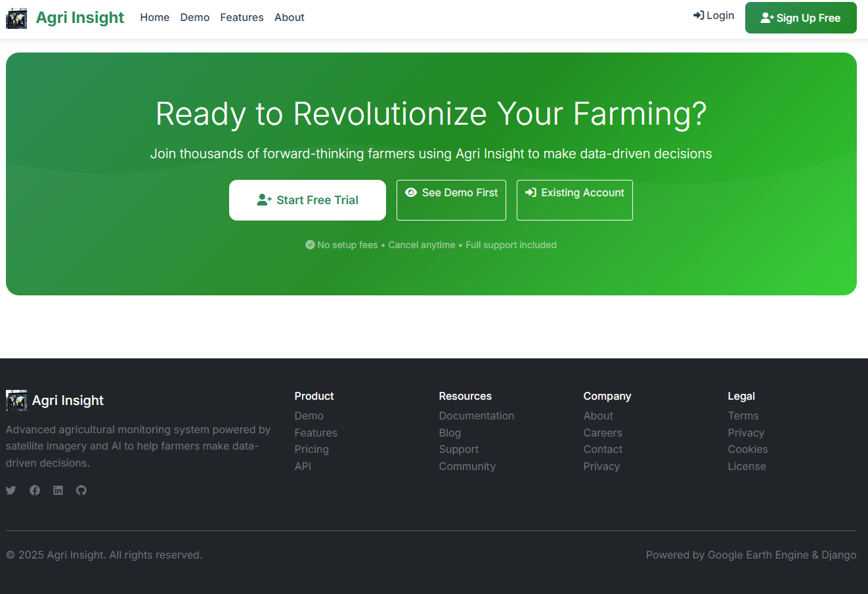Open Demo link under Product footer column
The image size is (868, 594).
309,416
